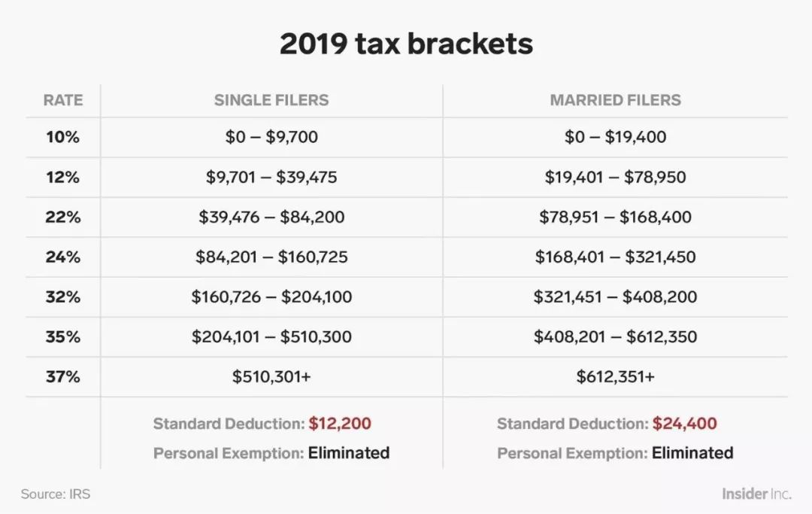Viewport: 812px width, 514px height.
Task: Click the "2019 tax brackets" title
Action: coord(406,44)
